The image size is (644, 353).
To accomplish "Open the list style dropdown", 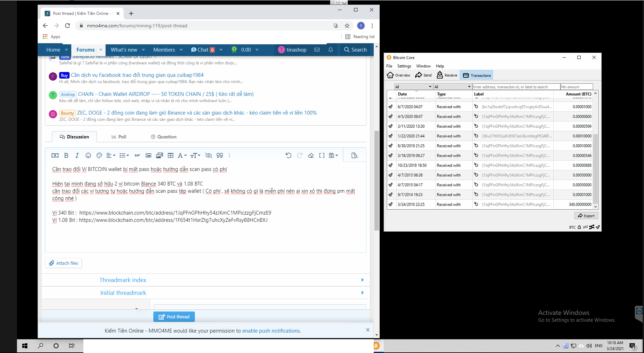I will pos(124,156).
